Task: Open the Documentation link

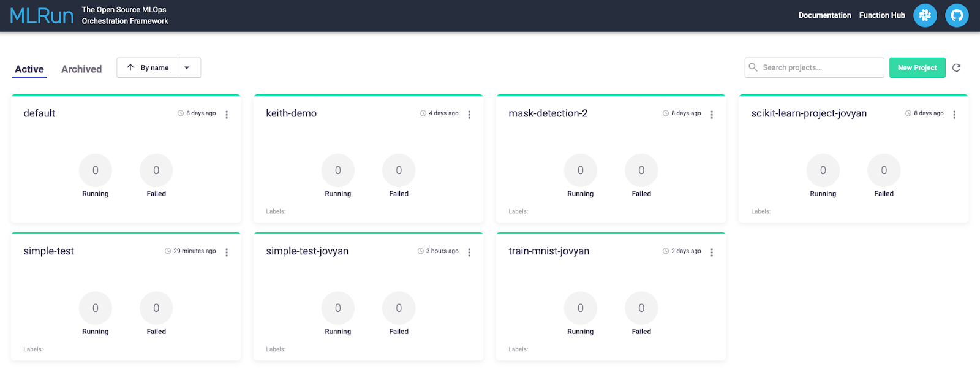Action: coord(824,15)
